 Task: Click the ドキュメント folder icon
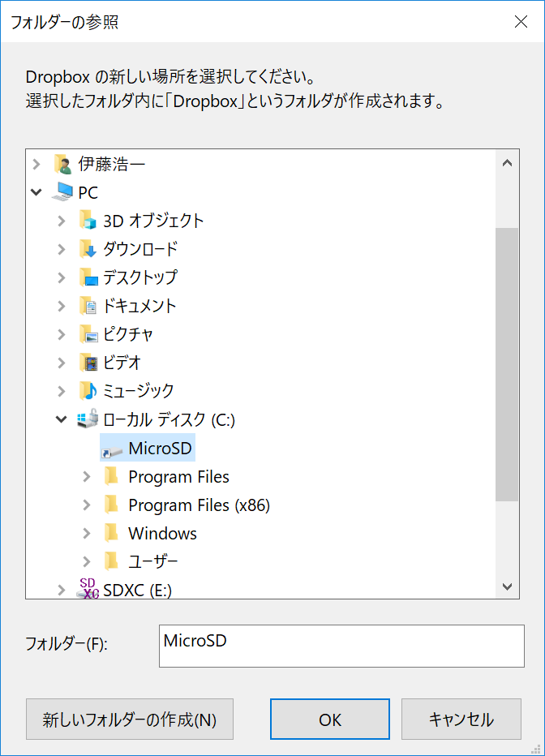[x=88, y=306]
